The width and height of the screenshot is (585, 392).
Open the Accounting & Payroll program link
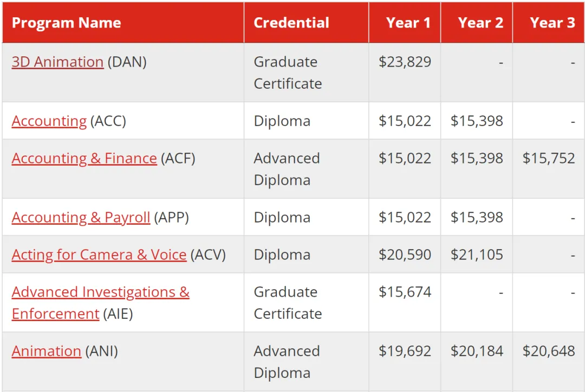pos(81,218)
